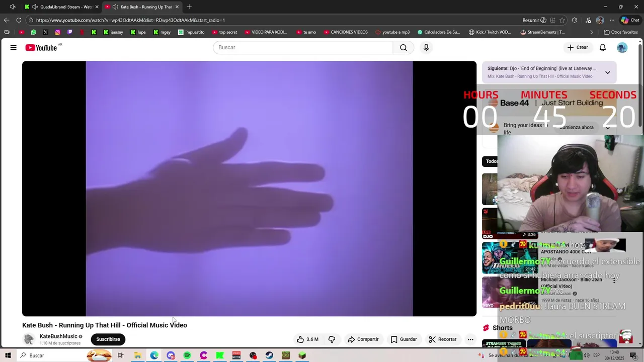Viewport: 644px width, 362px height.
Task: Click the YouTube logo
Action: [x=41, y=47]
